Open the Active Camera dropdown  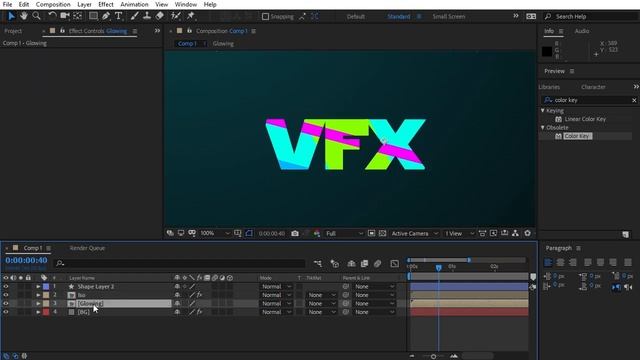[414, 233]
